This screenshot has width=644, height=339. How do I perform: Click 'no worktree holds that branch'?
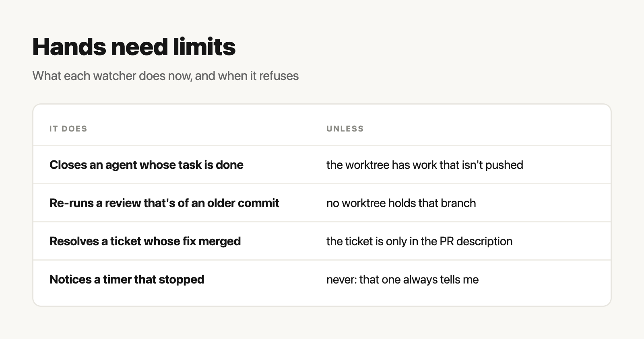pyautogui.click(x=401, y=203)
